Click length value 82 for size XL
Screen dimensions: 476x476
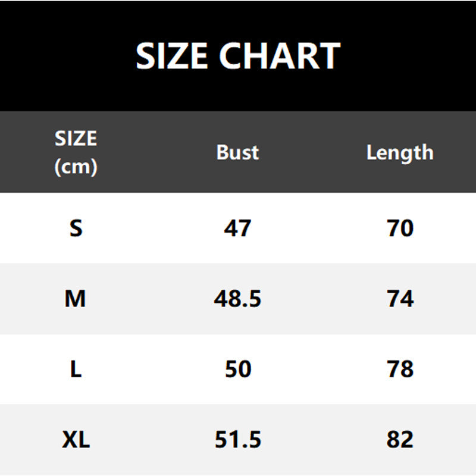[x=400, y=440]
